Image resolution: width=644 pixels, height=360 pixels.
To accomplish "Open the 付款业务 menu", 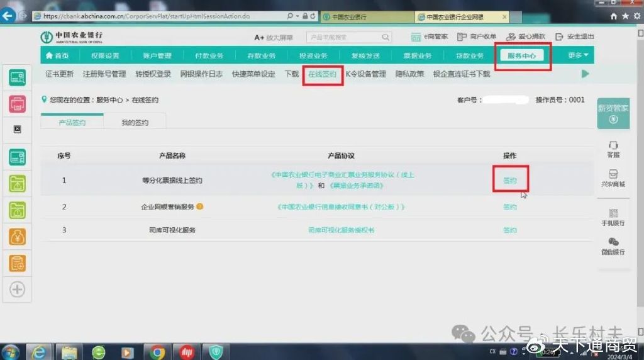I will click(x=209, y=55).
